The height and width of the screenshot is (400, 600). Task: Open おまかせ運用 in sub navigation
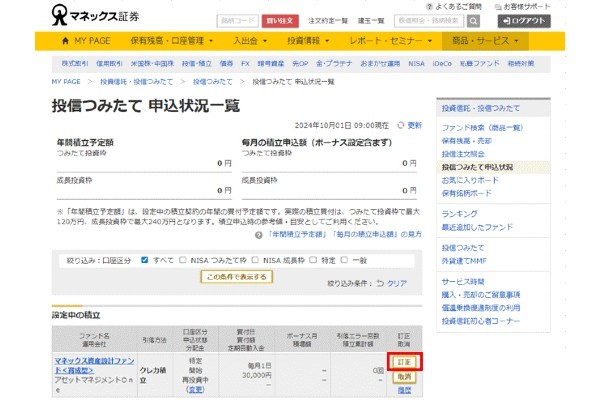[x=380, y=64]
